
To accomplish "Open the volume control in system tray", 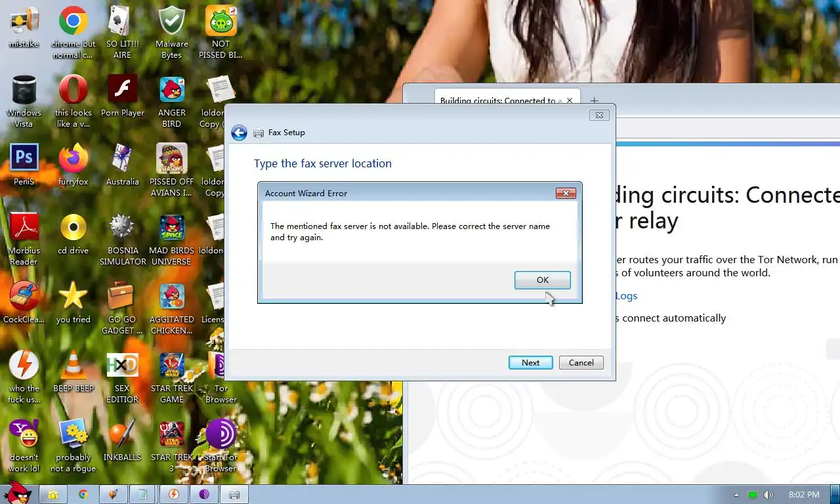I will click(768, 495).
